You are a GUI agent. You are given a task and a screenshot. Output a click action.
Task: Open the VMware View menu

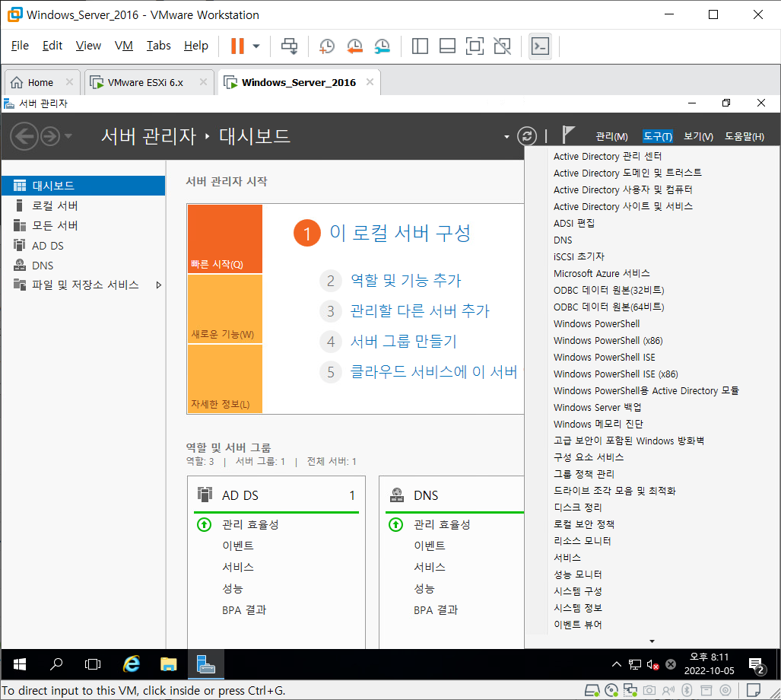pyautogui.click(x=88, y=46)
